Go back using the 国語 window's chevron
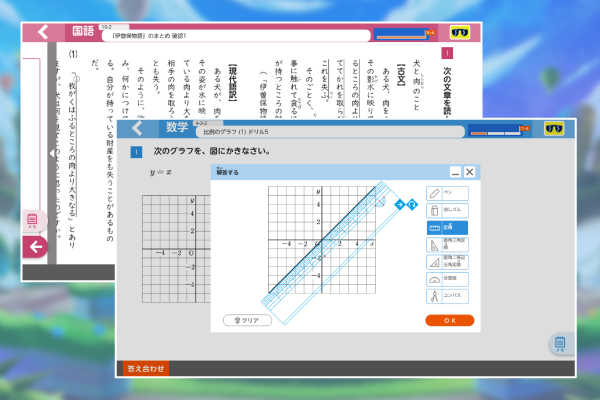 coord(43,32)
